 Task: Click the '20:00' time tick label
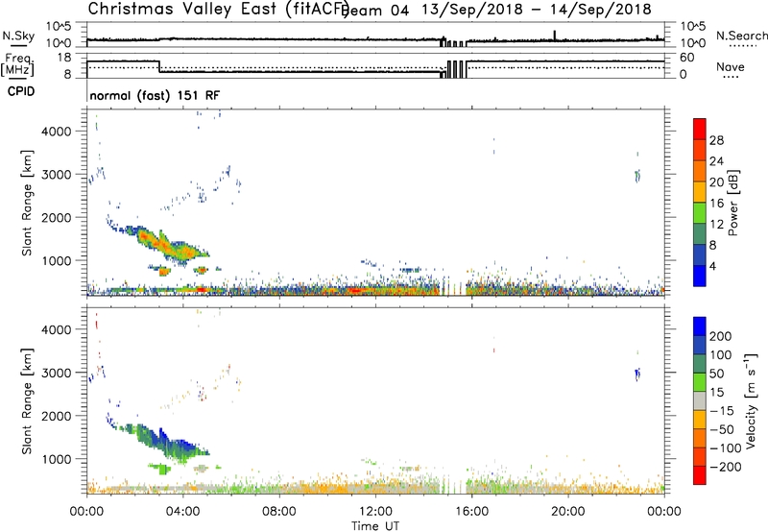pyautogui.click(x=568, y=512)
